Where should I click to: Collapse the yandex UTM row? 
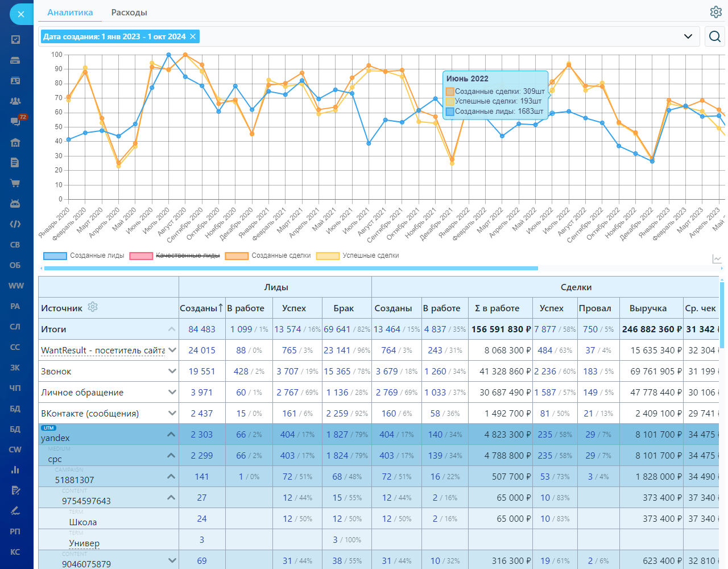pyautogui.click(x=171, y=434)
